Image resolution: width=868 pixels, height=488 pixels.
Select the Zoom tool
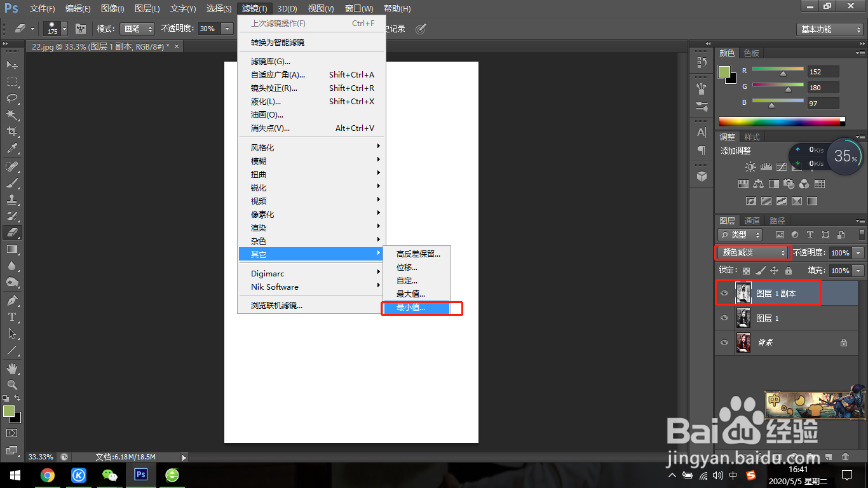(12, 384)
